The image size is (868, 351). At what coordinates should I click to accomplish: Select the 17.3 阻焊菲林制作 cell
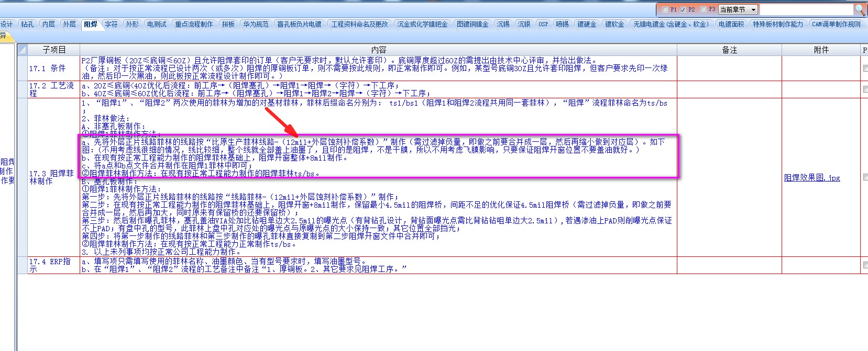click(x=54, y=177)
